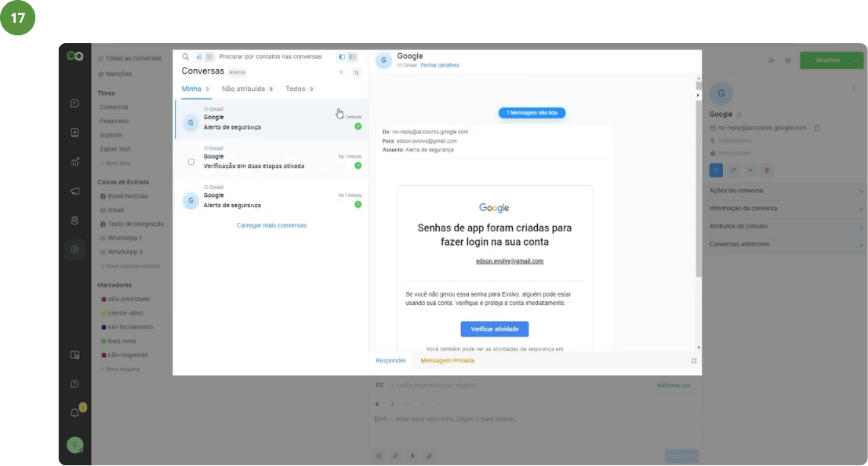Open the Reports chart icon in sidebar
Image resolution: width=868 pixels, height=466 pixels.
coord(74,162)
